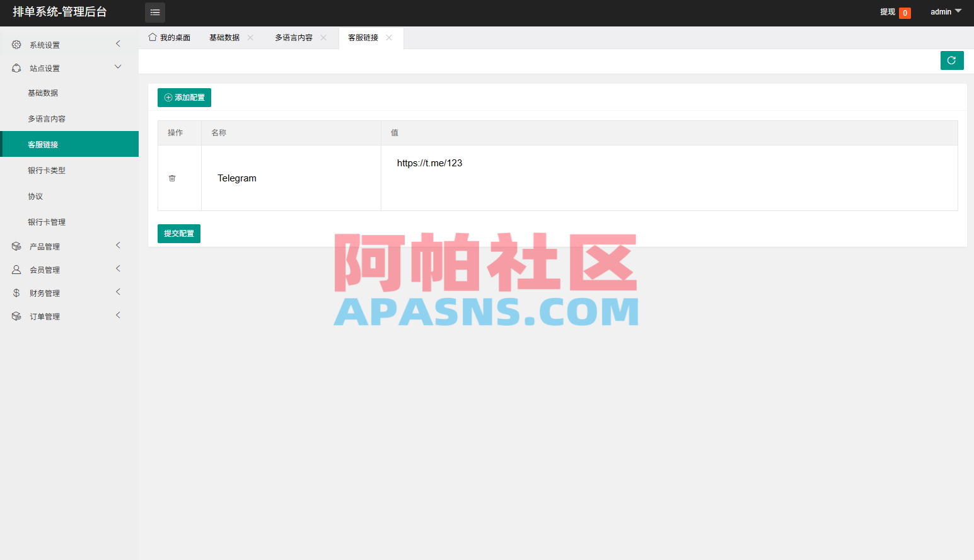Click the 提交配置 button
Viewport: 974px width, 560px height.
[179, 234]
